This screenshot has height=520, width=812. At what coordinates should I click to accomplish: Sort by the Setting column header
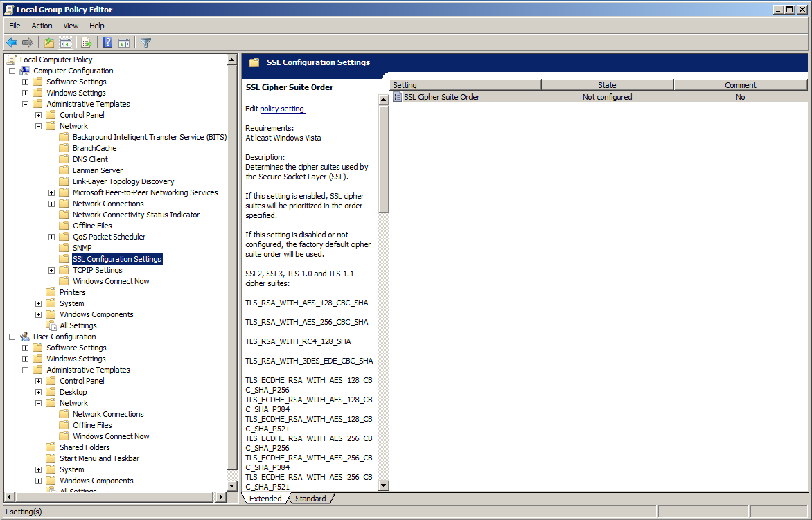[x=466, y=85]
